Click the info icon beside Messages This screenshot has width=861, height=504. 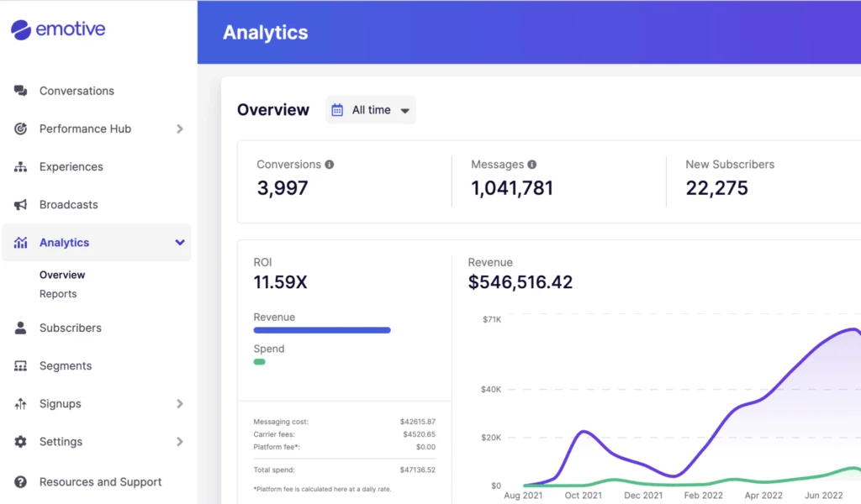click(x=532, y=165)
